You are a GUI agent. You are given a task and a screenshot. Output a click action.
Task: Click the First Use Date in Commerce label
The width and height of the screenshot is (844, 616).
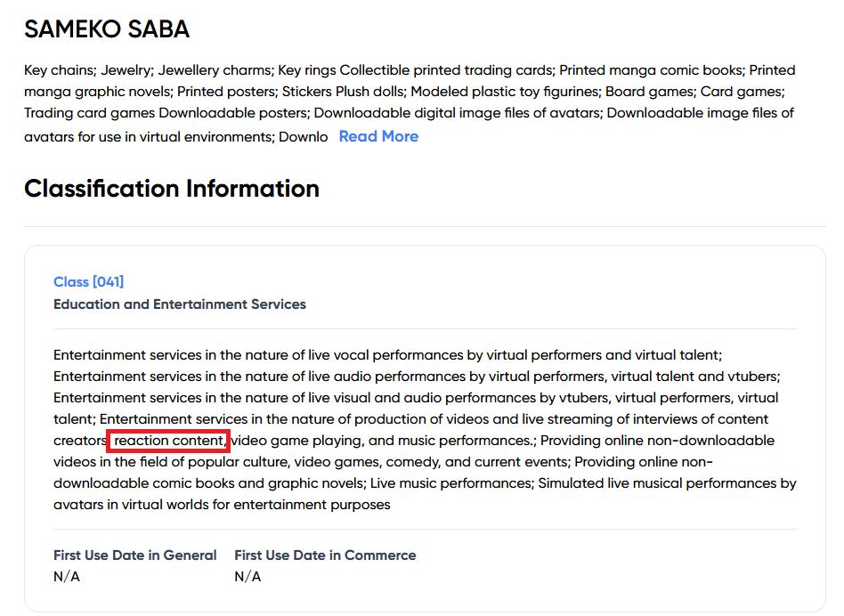(x=325, y=555)
